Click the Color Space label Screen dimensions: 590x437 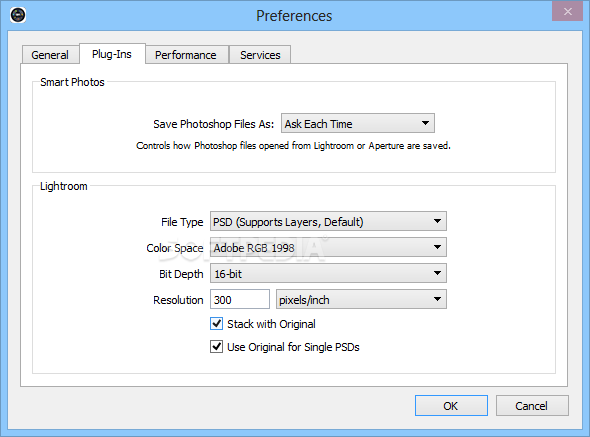175,248
